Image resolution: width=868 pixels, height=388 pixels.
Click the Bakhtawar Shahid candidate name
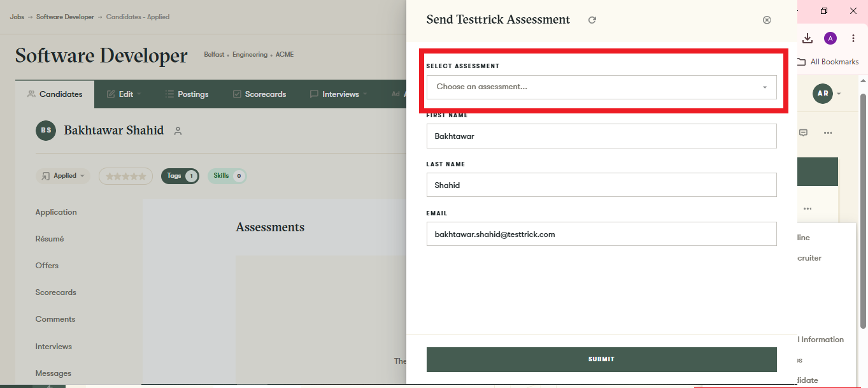pyautogui.click(x=114, y=130)
